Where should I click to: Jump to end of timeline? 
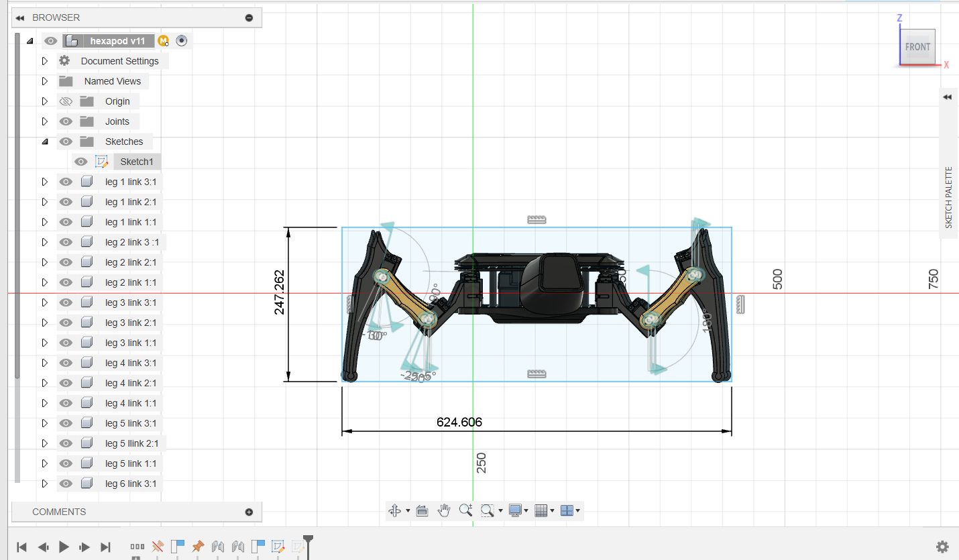105,547
